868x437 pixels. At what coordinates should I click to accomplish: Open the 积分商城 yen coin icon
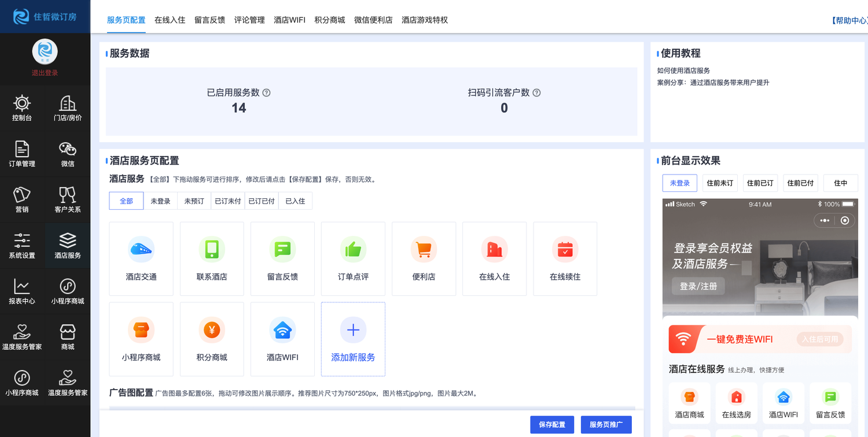tap(212, 330)
